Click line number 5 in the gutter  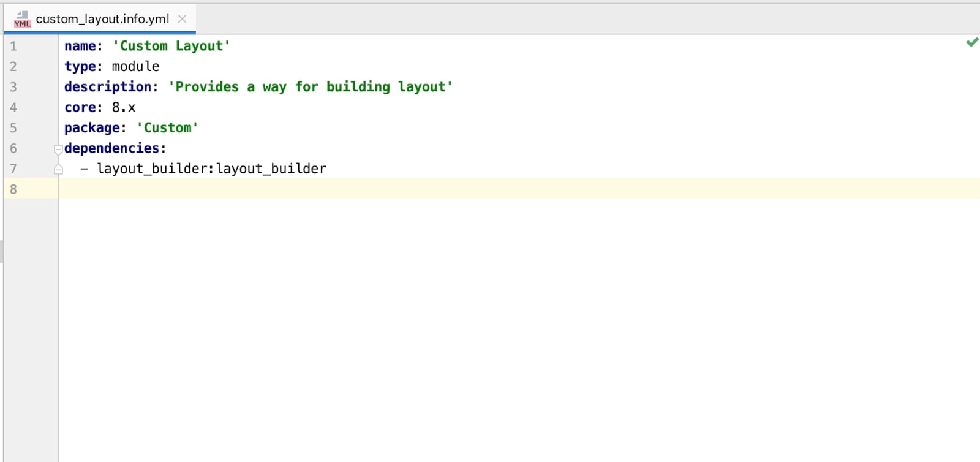point(13,128)
